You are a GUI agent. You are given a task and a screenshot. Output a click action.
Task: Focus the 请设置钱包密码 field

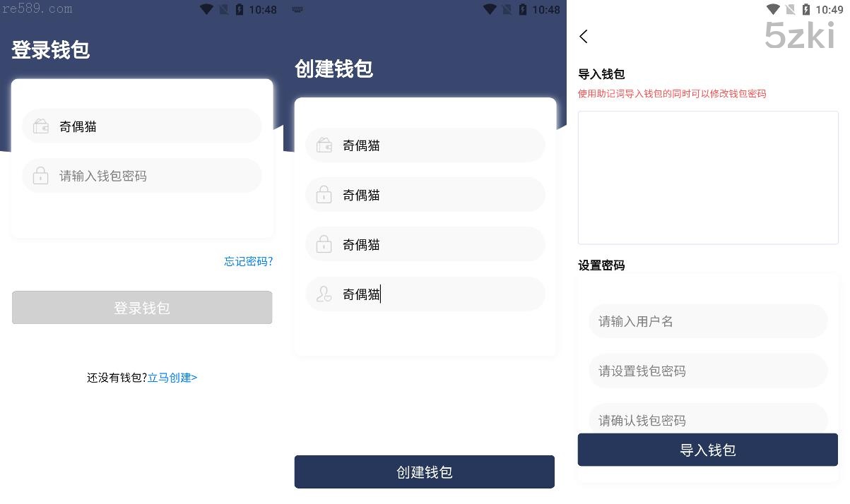click(708, 371)
